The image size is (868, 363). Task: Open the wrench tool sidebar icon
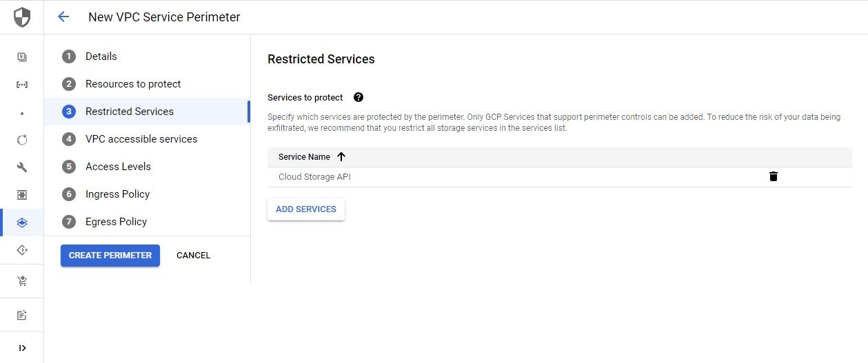(22, 167)
